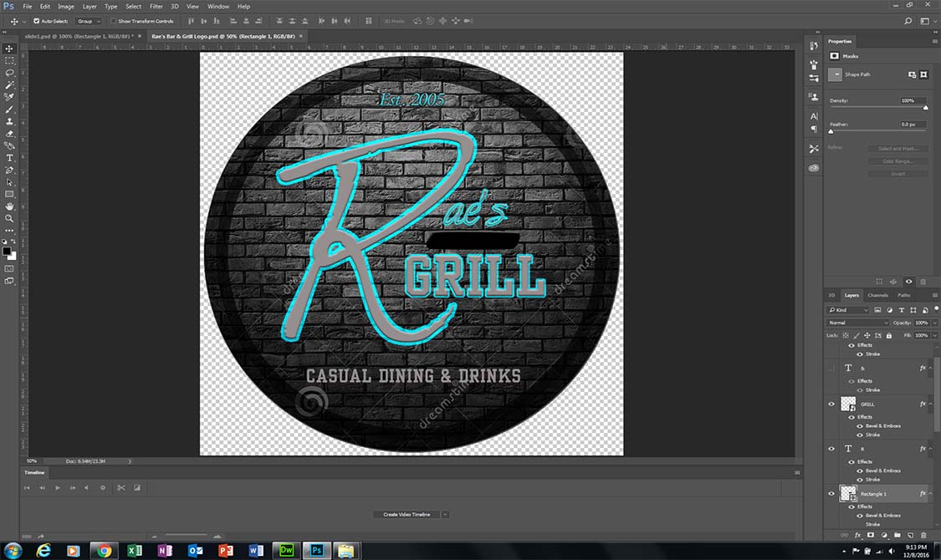The height and width of the screenshot is (560, 941).
Task: Select the Magic Wand tool
Action: [10, 85]
